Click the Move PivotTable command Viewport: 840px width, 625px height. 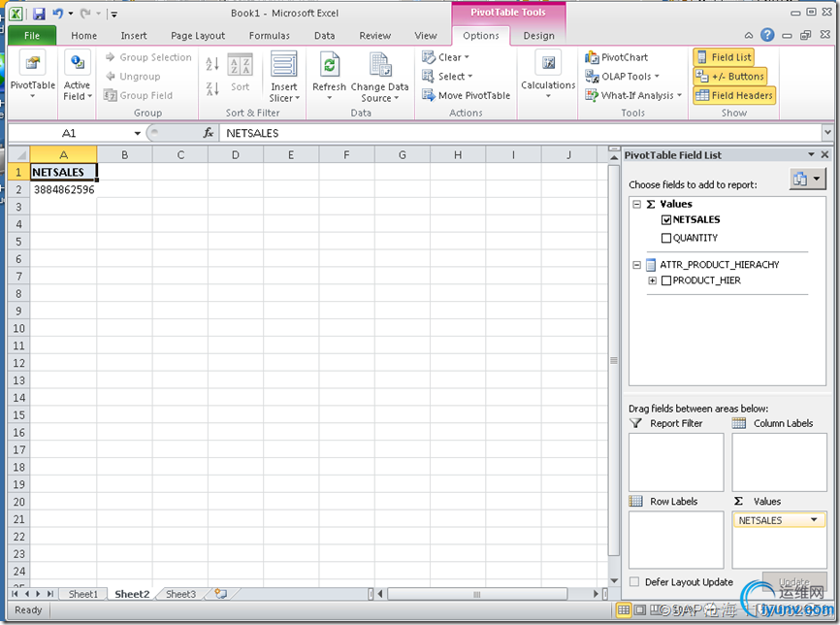point(466,95)
